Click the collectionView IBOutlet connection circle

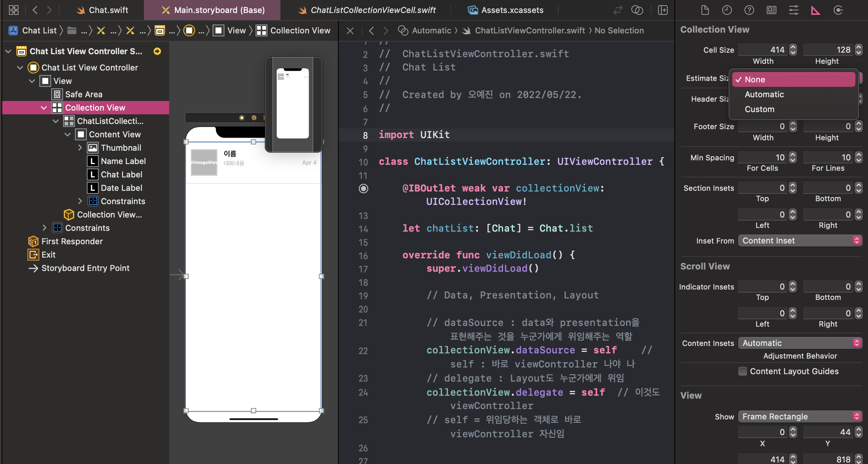[x=364, y=189]
